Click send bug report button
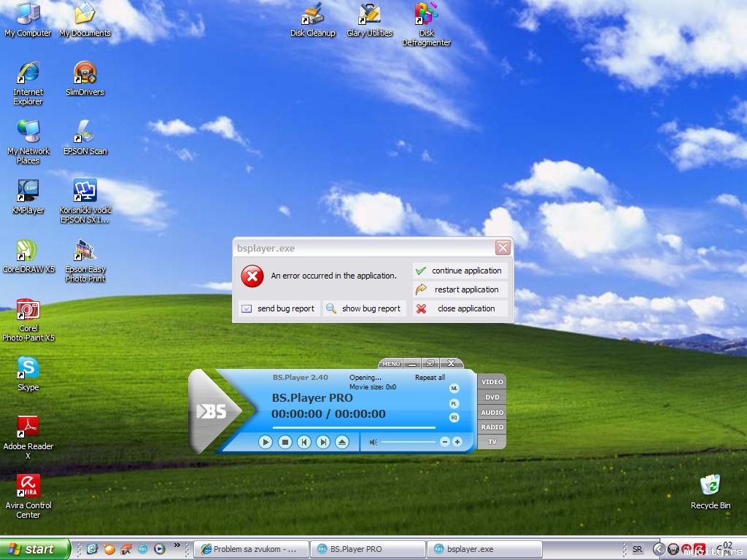The image size is (747, 560). 279,308
